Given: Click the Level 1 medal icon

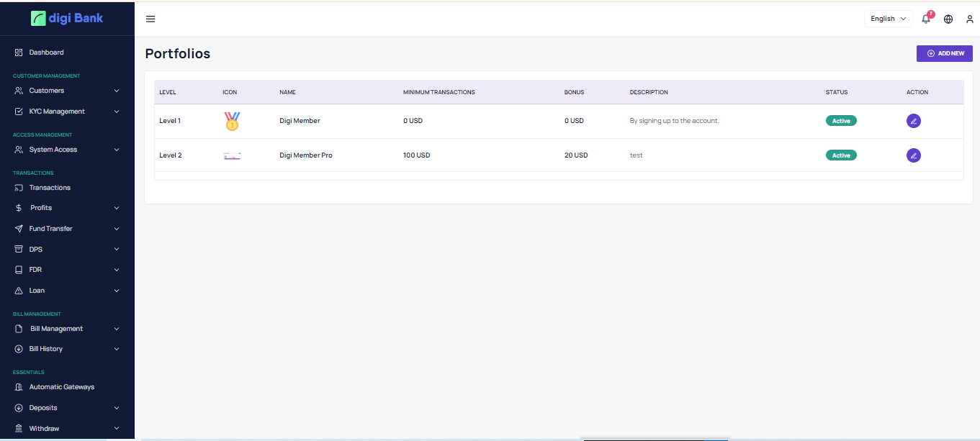Looking at the screenshot, I should 232,121.
